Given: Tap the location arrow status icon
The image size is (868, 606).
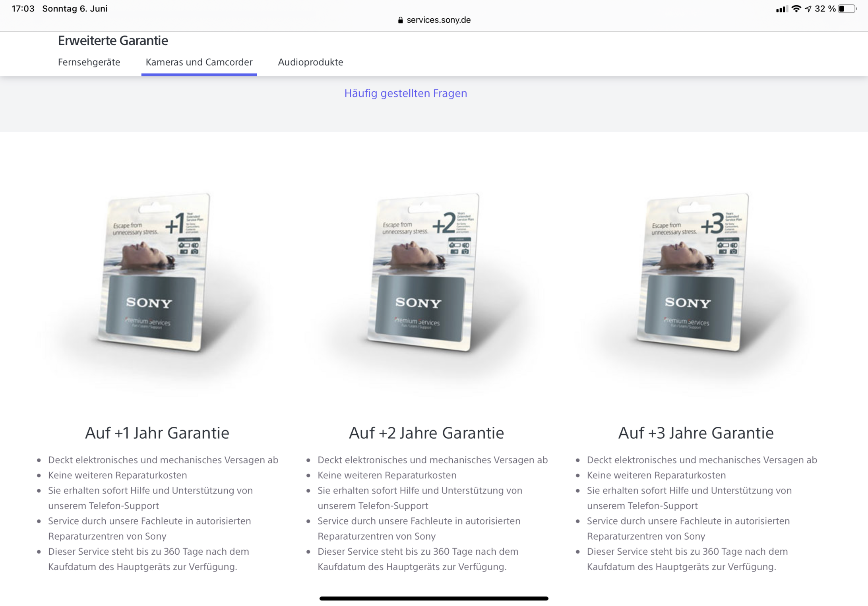Looking at the screenshot, I should point(808,9).
